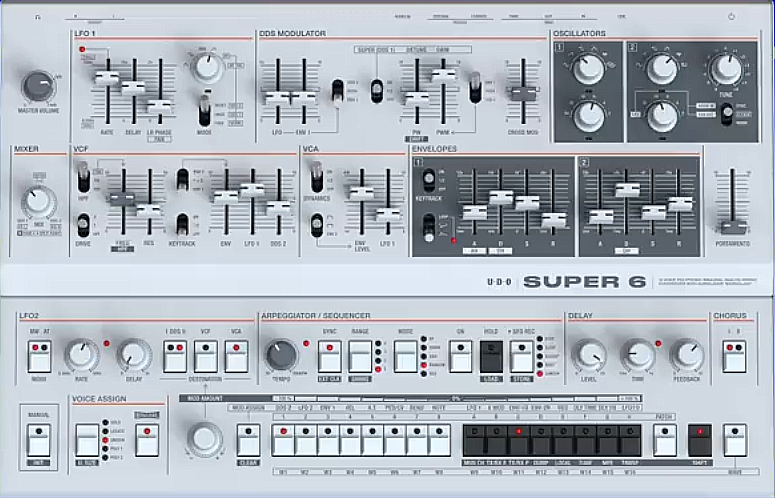
Task: Select white step button 1
Action: [283, 440]
